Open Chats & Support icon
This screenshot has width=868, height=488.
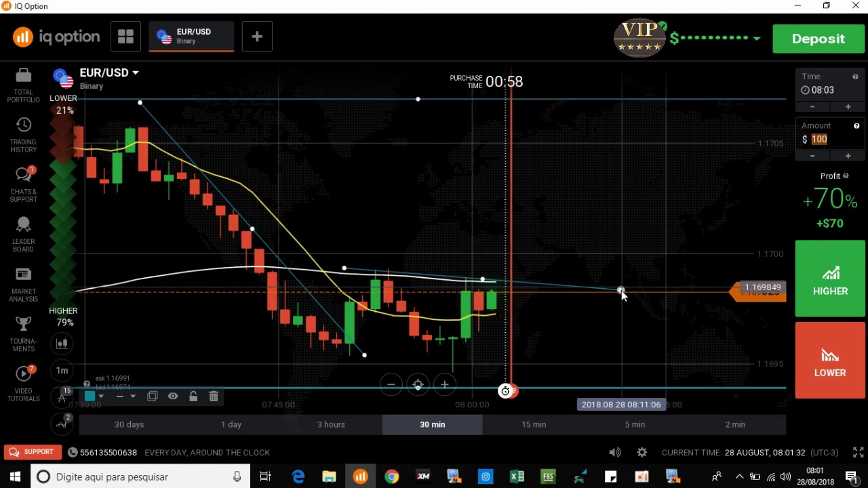23,175
